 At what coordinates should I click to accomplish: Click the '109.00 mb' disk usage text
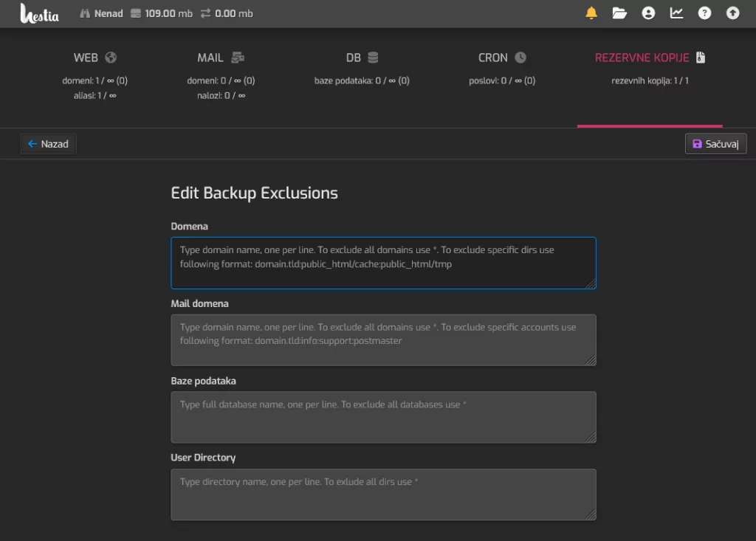(169, 13)
